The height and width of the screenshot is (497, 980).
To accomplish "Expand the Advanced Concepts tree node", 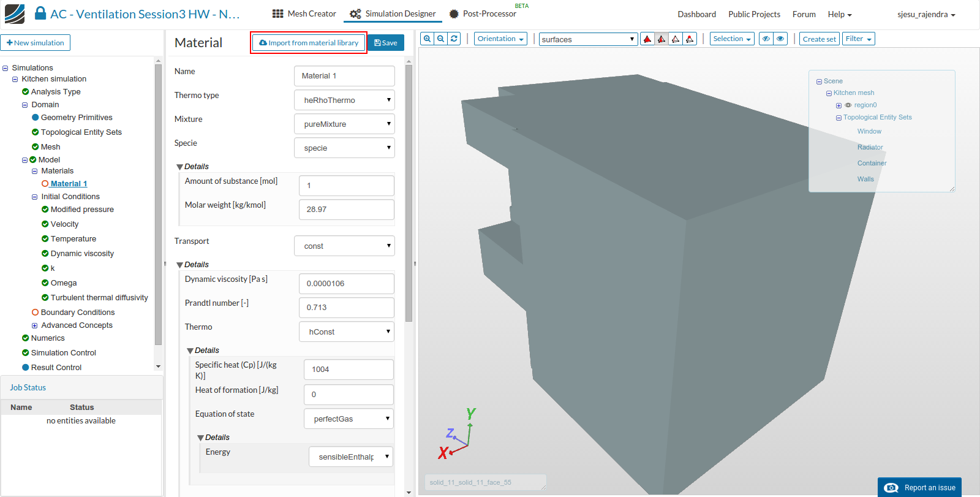I will coord(35,325).
